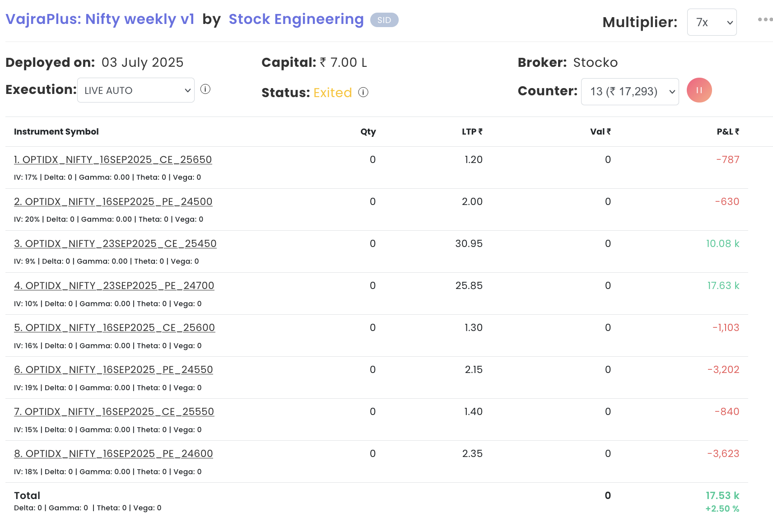Open instrument NIFTY 16SEP2025 CE 25650
The height and width of the screenshot is (532, 773).
[113, 160]
